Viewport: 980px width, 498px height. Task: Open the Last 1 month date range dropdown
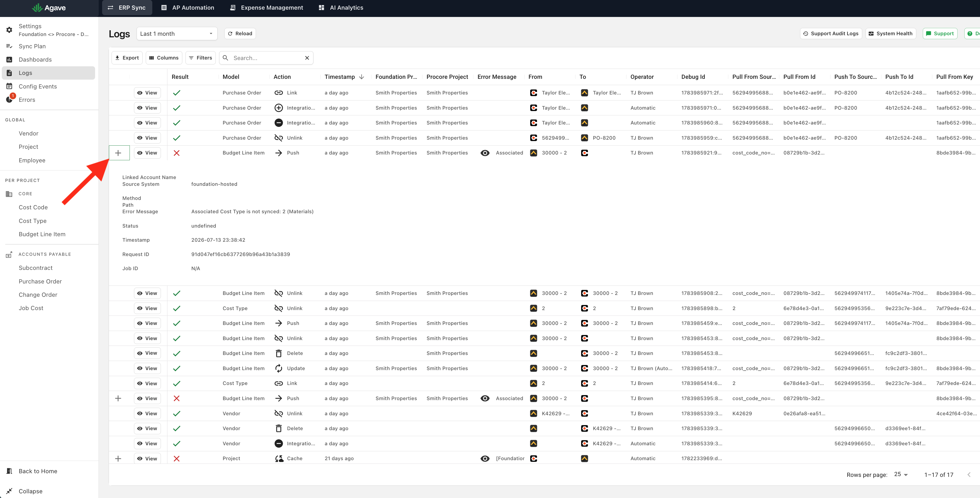click(x=177, y=33)
